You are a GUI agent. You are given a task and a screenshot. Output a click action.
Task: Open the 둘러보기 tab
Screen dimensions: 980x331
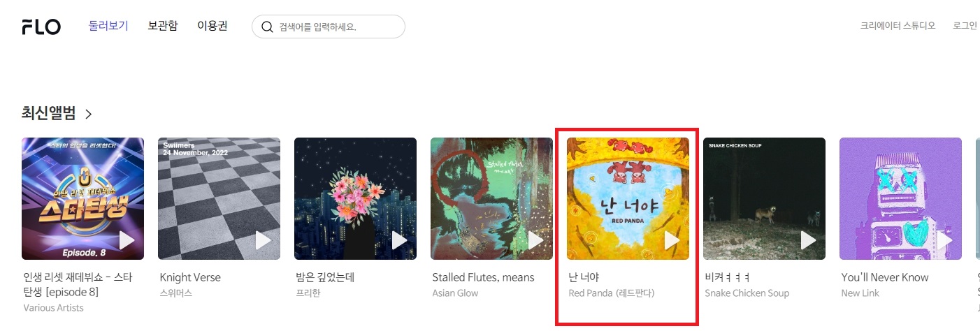(x=108, y=26)
